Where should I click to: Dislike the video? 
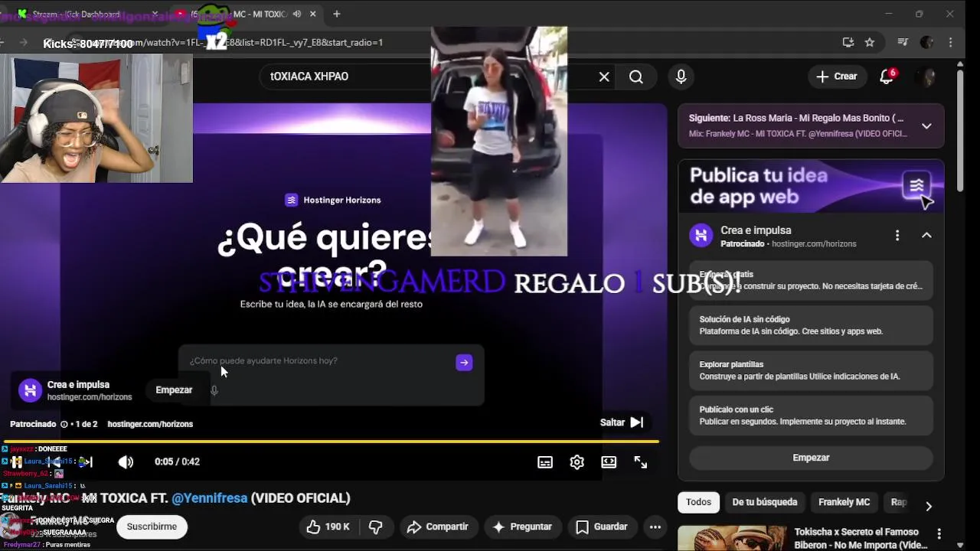tap(375, 527)
